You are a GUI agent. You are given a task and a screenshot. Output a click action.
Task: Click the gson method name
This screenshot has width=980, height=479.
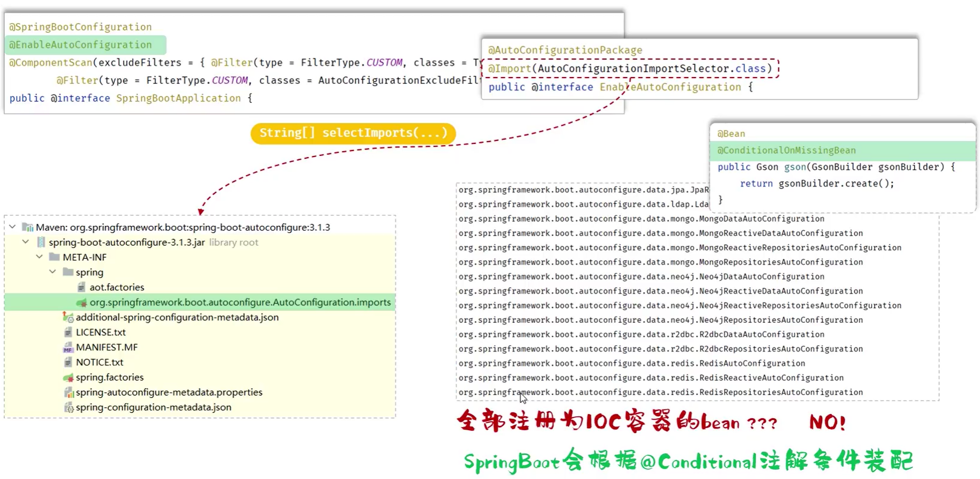(x=795, y=167)
